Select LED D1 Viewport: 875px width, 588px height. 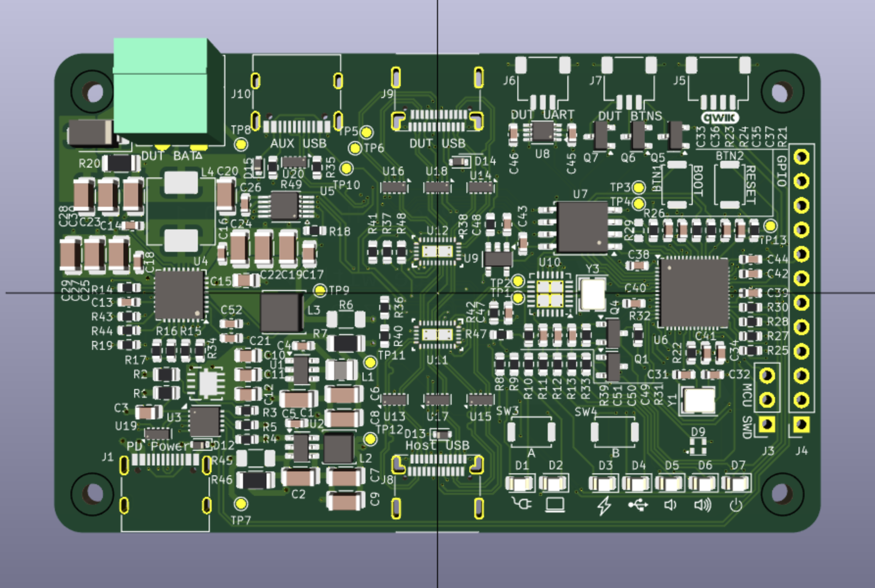pos(520,484)
